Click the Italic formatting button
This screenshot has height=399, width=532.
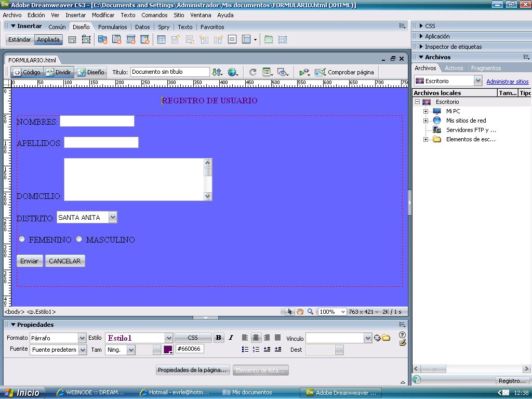pos(231,338)
